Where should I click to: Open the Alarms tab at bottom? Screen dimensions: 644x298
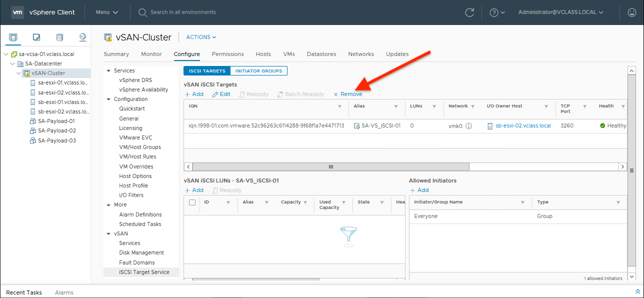pos(64,292)
